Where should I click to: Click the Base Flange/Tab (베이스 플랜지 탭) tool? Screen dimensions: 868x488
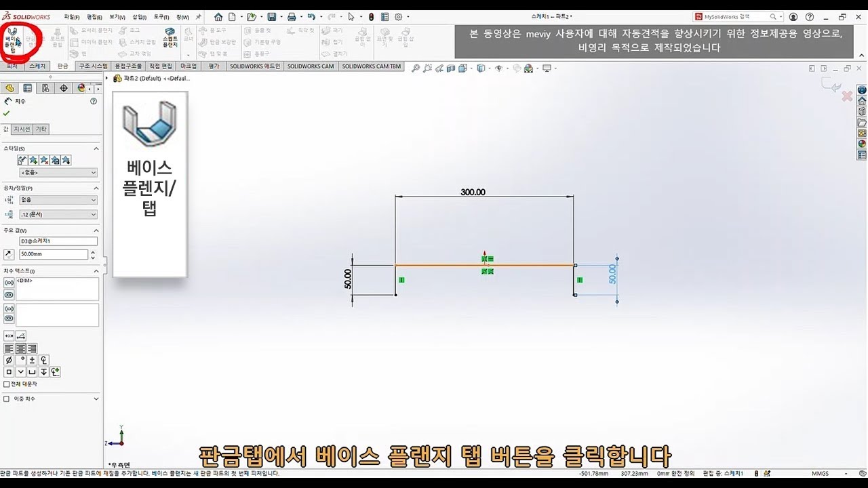click(12, 40)
